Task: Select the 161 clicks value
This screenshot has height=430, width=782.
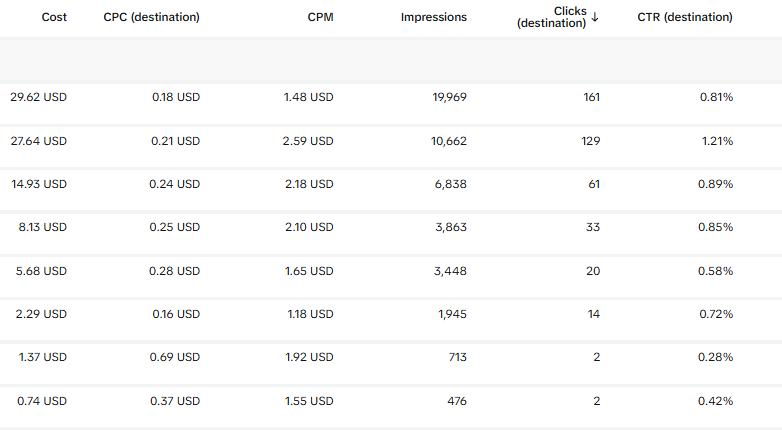Action: click(591, 97)
